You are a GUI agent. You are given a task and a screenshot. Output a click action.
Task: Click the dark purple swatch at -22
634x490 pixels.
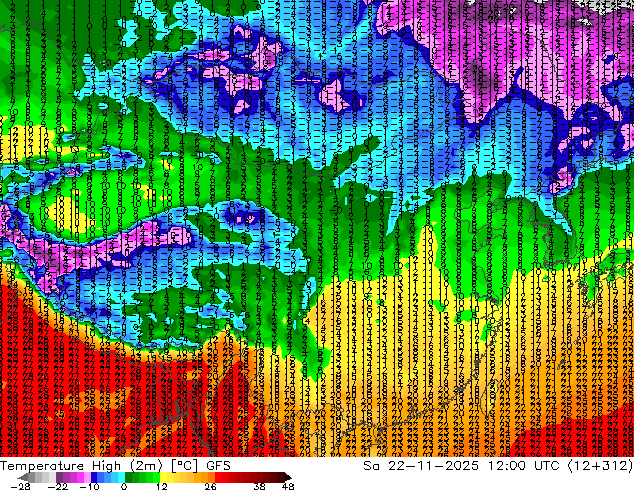click(x=59, y=477)
